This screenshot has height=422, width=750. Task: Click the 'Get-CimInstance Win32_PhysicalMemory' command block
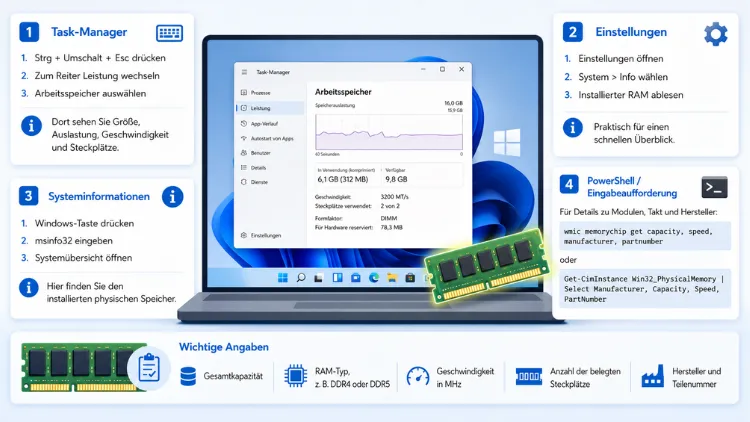pyautogui.click(x=645, y=289)
